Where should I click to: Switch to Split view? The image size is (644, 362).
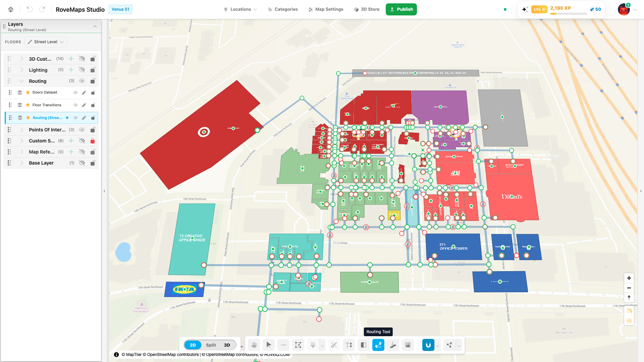point(211,345)
